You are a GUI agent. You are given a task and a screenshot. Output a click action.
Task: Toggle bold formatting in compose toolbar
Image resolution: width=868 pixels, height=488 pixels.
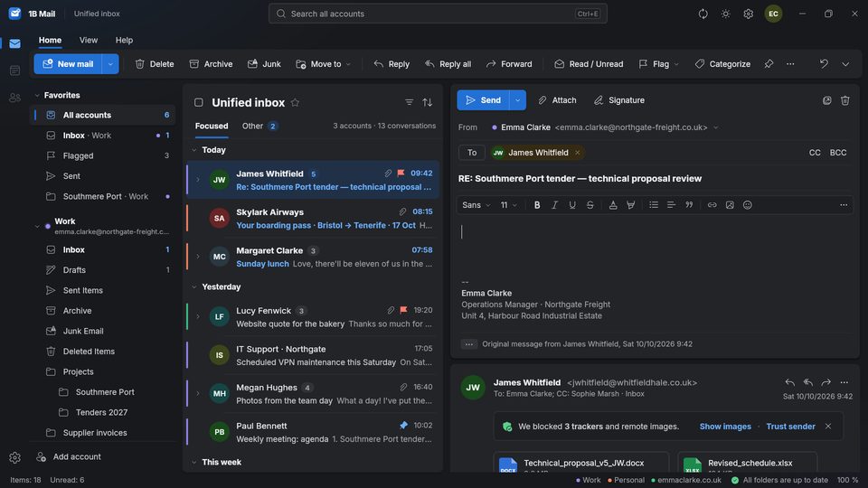(536, 205)
